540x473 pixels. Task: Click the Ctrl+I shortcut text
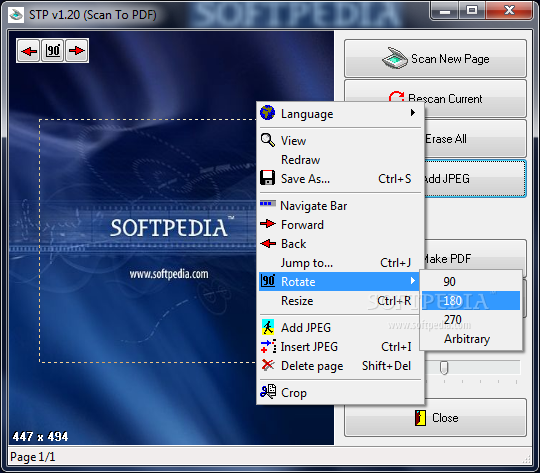point(396,347)
